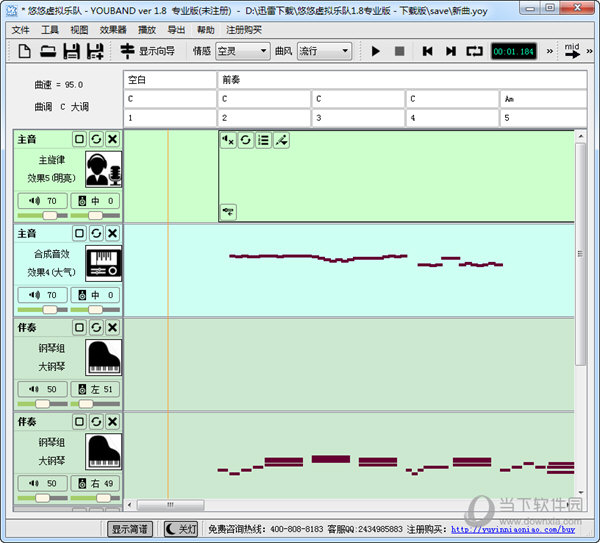Expand the overflow chevron after the mid icon

tap(589, 51)
